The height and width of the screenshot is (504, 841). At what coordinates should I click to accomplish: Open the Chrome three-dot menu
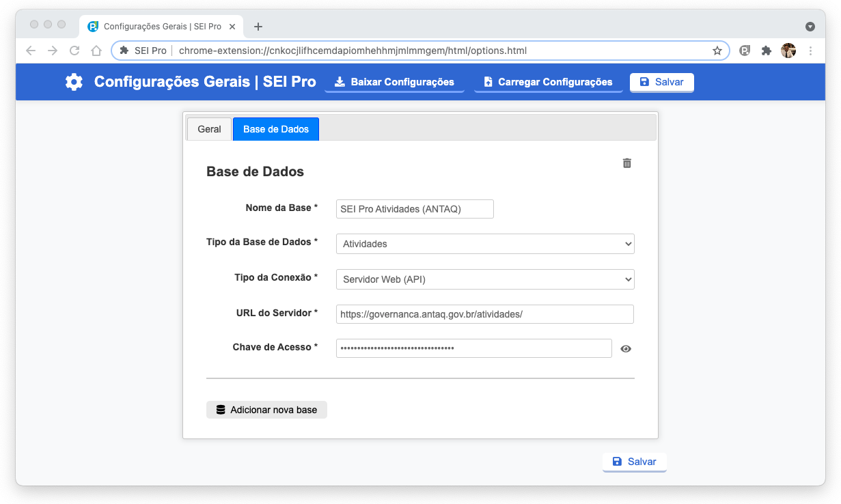[x=810, y=51]
